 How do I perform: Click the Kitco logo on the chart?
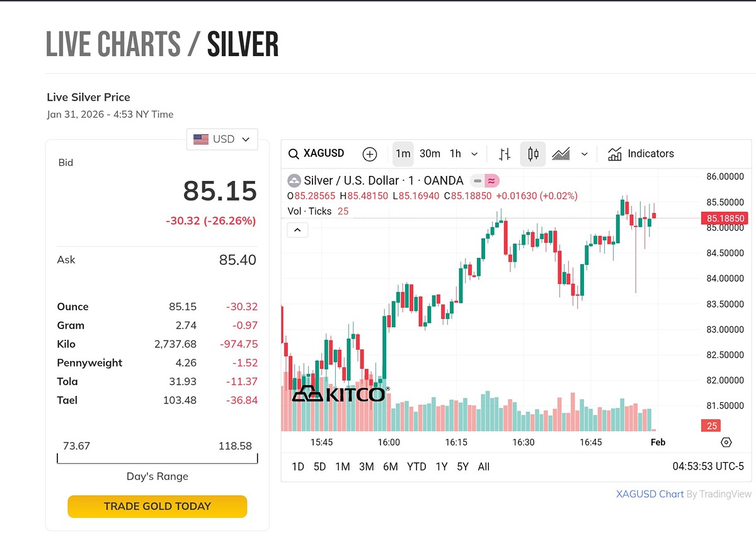pos(340,394)
